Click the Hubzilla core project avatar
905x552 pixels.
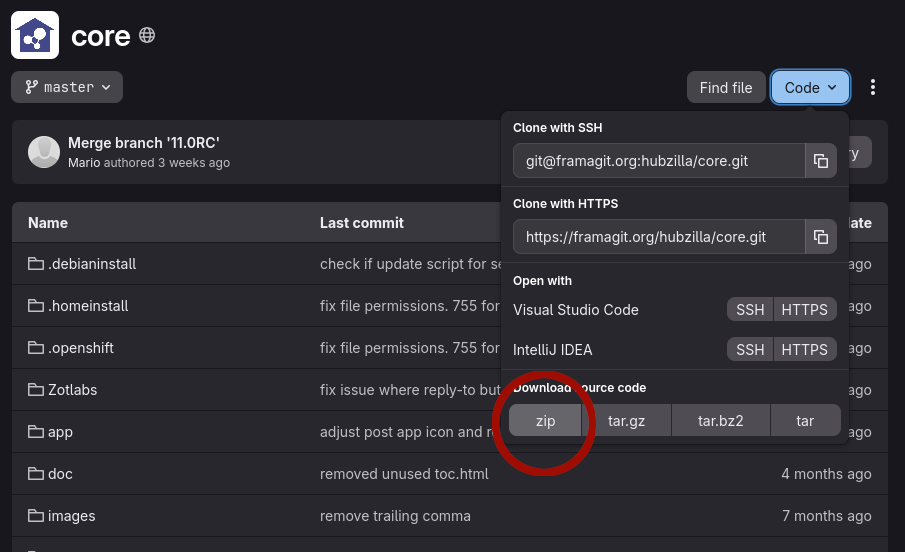tap(35, 36)
